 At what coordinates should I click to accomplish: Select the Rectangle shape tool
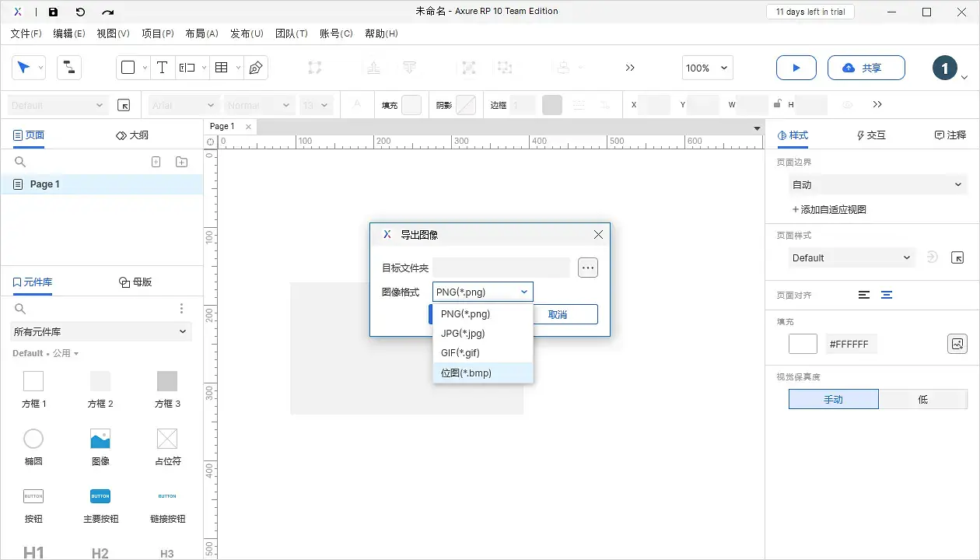pyautogui.click(x=128, y=68)
